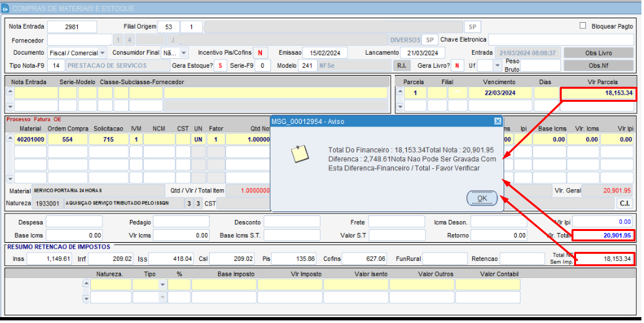Click the Lancamento date 21/03/2024

[x=423, y=53]
